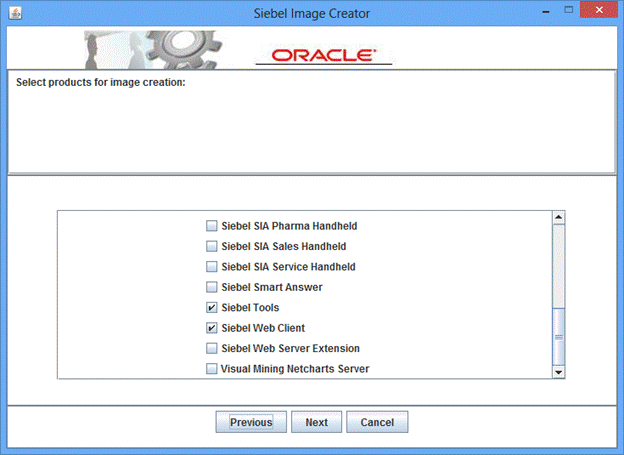Image resolution: width=624 pixels, height=455 pixels.
Task: Select Visual Mining Netcharts Server checkbox
Action: point(212,369)
